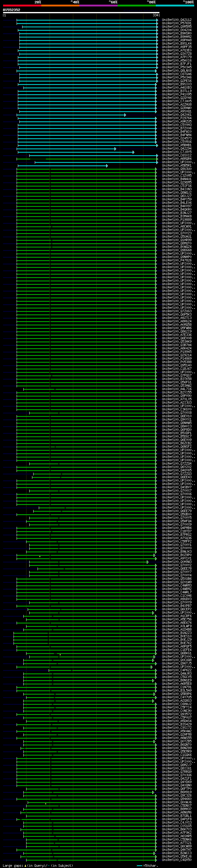Select hit UniRef100_A8MQR4
197x868 pixels.
176,159
